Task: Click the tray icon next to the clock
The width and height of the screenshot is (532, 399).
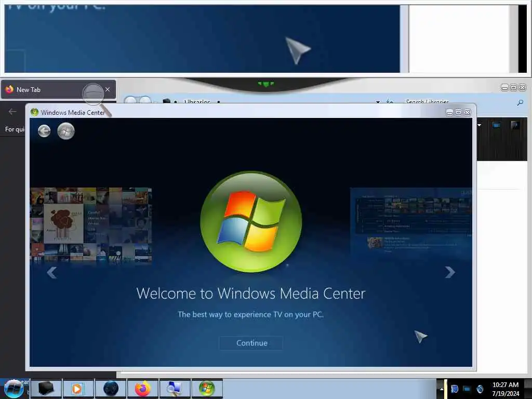Action: [x=480, y=389]
